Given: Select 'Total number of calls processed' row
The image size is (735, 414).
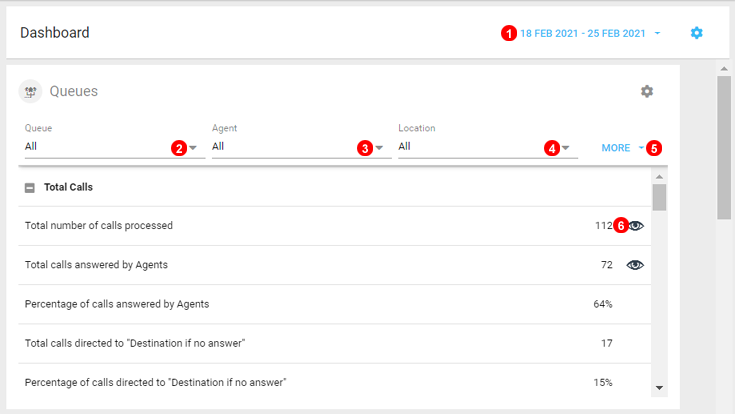Looking at the screenshot, I should coord(335,226).
